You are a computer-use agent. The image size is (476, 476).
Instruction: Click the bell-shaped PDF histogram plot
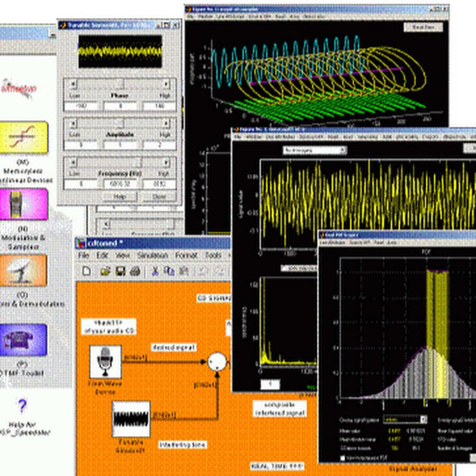tap(407, 328)
